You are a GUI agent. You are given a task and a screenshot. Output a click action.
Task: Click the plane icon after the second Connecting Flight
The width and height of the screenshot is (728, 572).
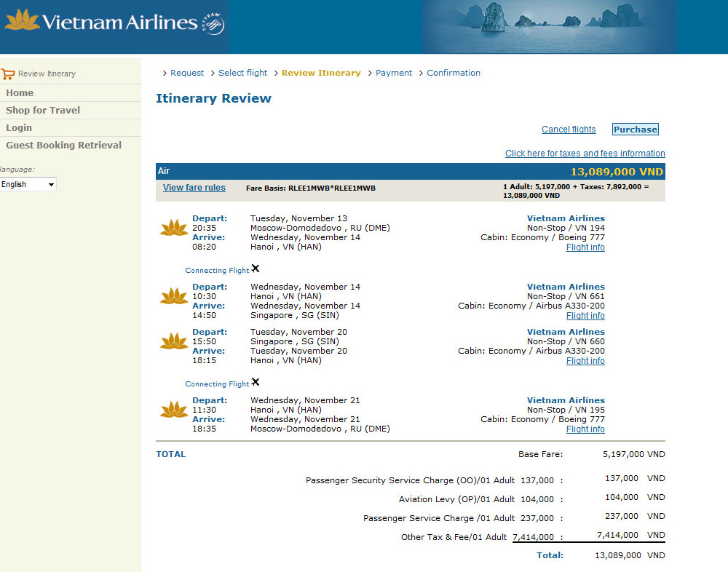256,381
